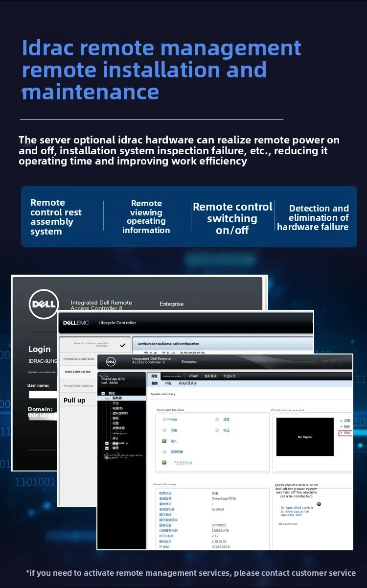The width and height of the screenshot is (367, 588).
Task: Click the temperature (温度) status icon
Action: (x=217, y=420)
